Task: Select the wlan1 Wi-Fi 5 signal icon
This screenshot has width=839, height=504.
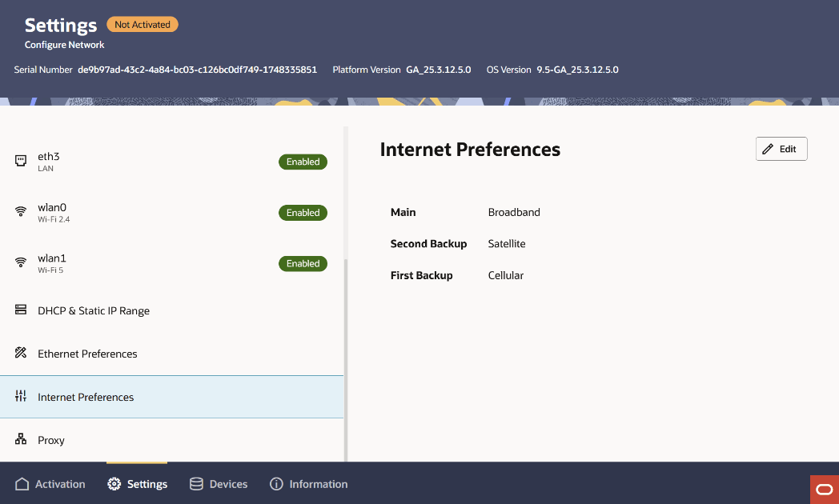Action: click(x=20, y=262)
